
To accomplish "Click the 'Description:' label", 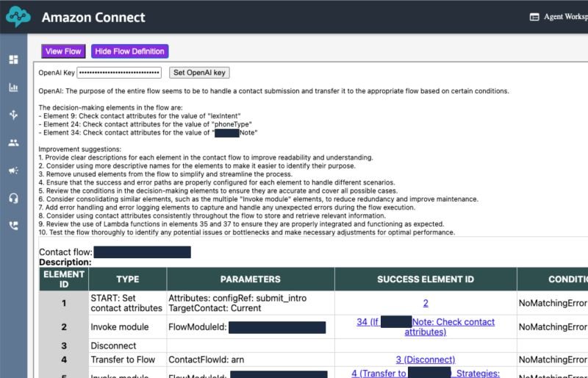I will 65,262.
